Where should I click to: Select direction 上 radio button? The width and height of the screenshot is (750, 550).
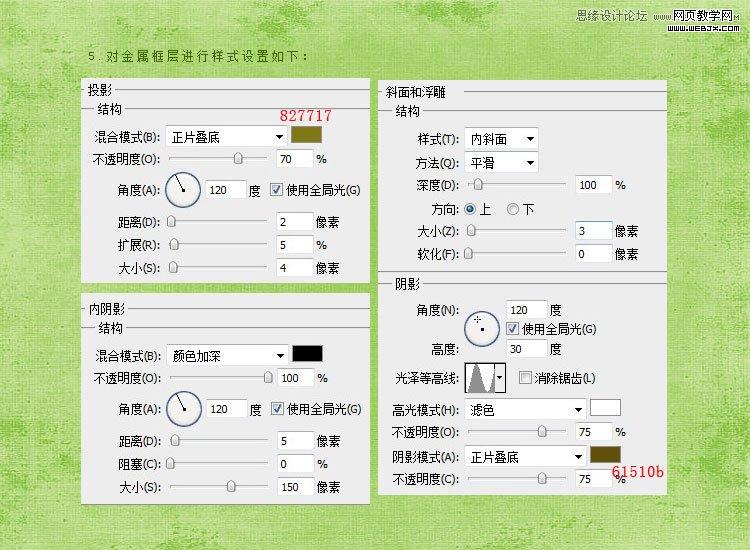tap(470, 209)
